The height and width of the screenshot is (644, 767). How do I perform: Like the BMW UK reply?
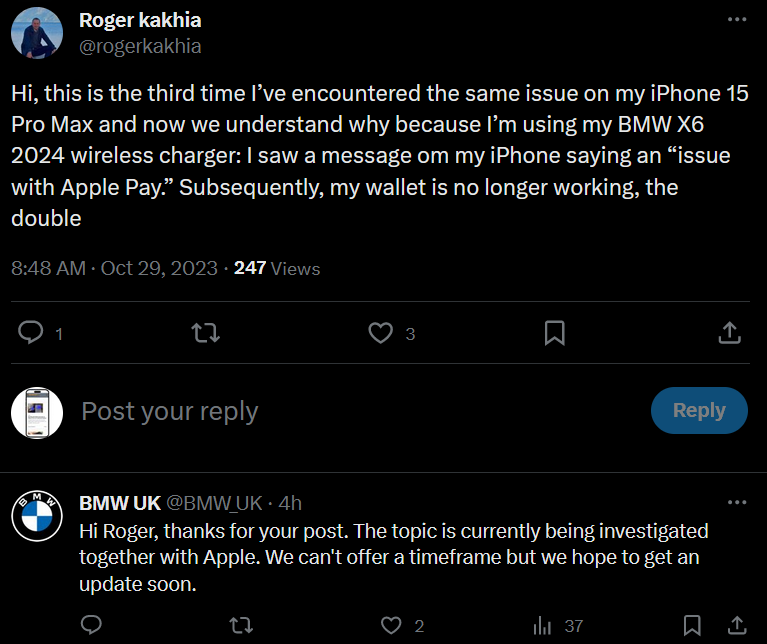point(391,626)
